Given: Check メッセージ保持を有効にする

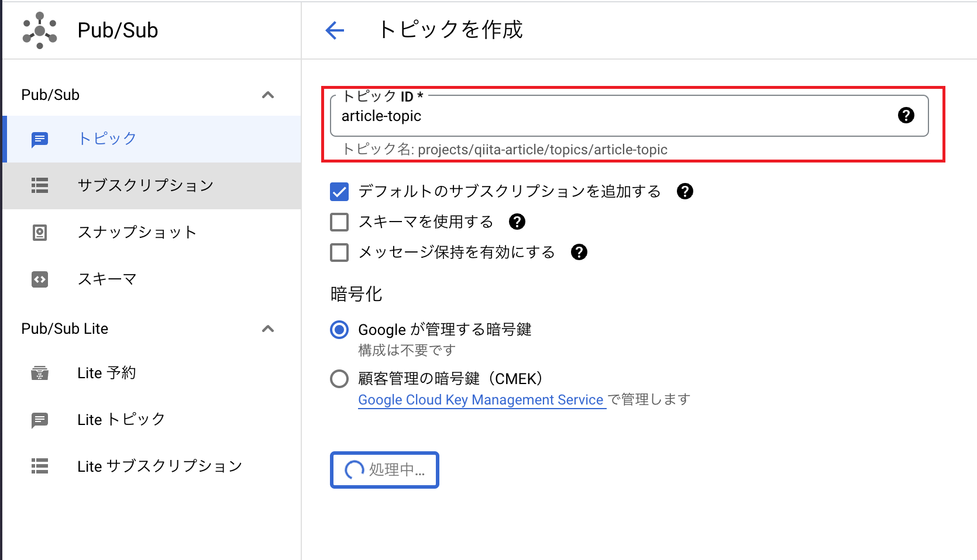Looking at the screenshot, I should [x=339, y=253].
